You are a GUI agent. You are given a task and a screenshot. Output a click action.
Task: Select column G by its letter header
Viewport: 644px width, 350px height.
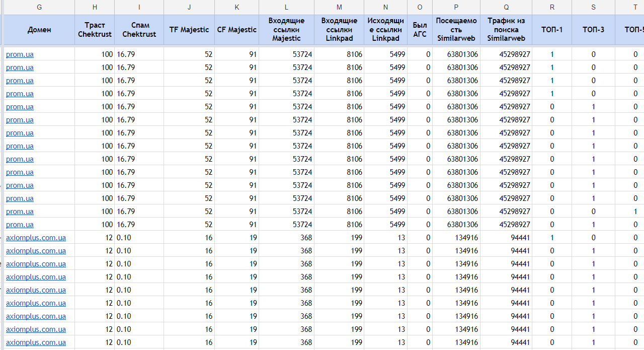(x=39, y=7)
